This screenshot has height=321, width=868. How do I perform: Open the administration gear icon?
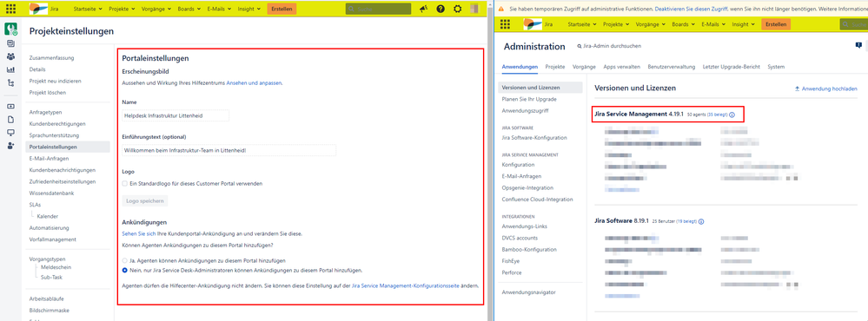click(x=457, y=9)
